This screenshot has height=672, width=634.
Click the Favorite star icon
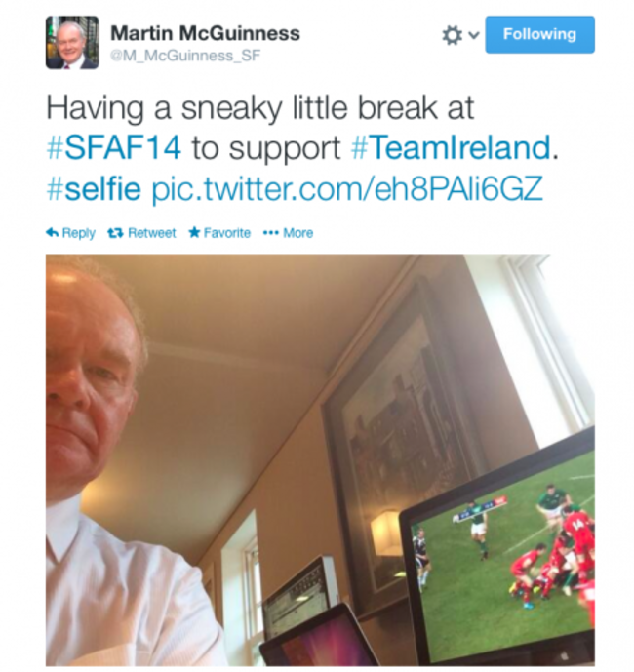point(194,232)
